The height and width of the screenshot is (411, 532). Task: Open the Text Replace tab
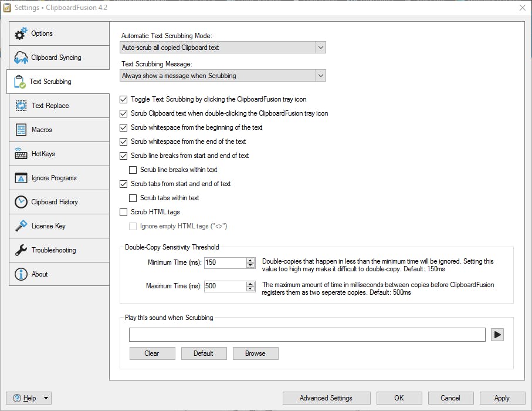point(59,106)
